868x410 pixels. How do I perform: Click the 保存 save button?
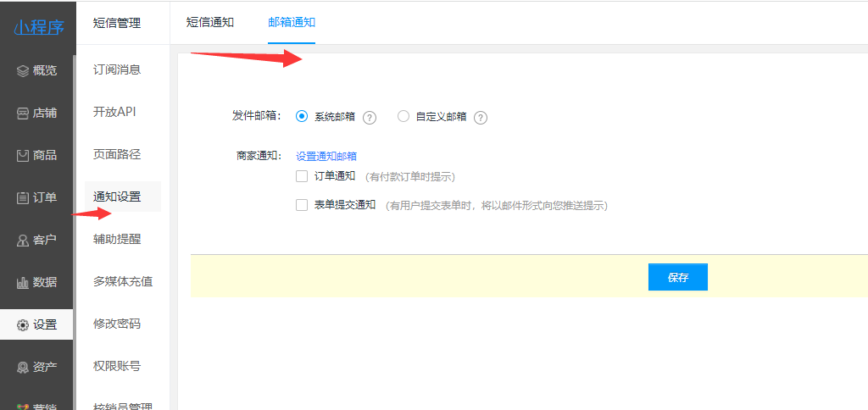click(677, 277)
